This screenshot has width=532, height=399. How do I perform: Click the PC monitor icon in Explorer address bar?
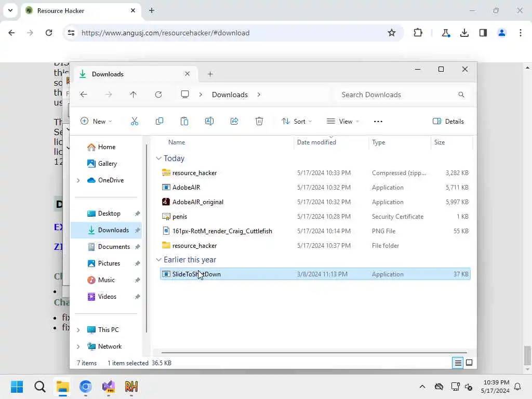click(x=185, y=95)
